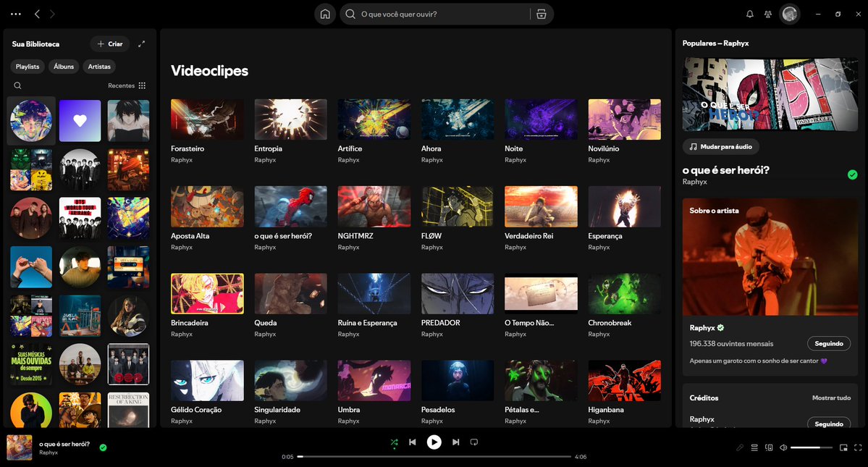Open the three-dots app menu
This screenshot has width=868, height=467.
(15, 14)
